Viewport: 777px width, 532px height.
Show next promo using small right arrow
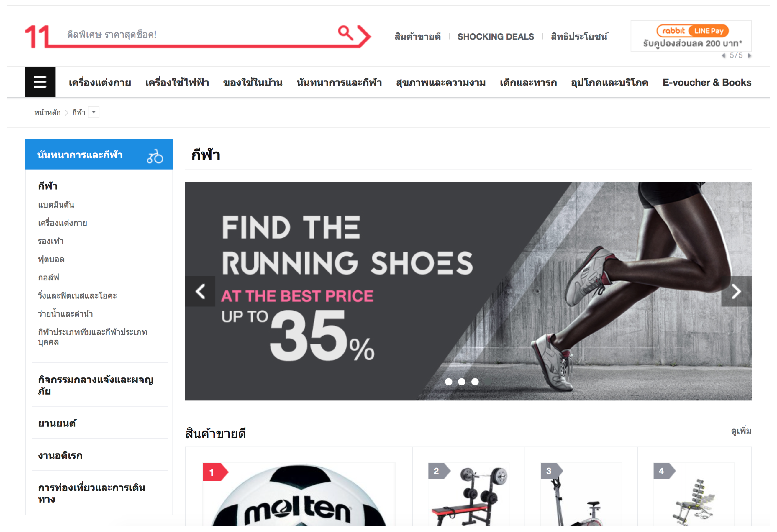click(750, 55)
